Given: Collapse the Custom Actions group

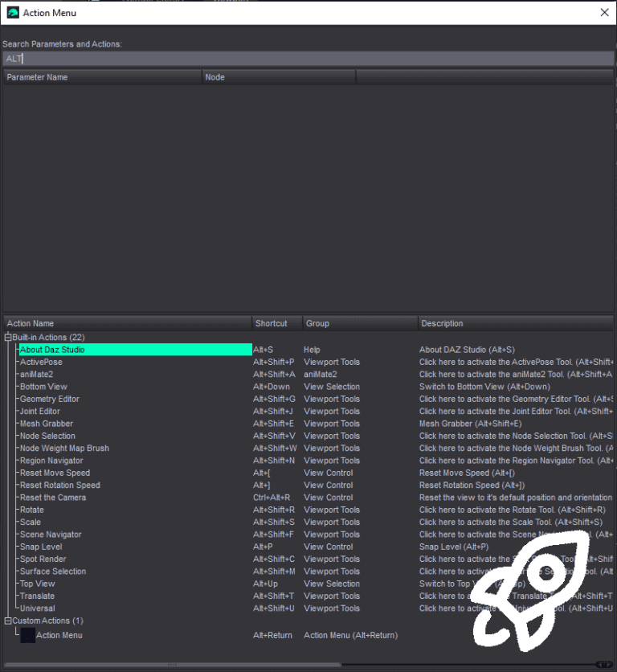Looking at the screenshot, I should coord(8,621).
